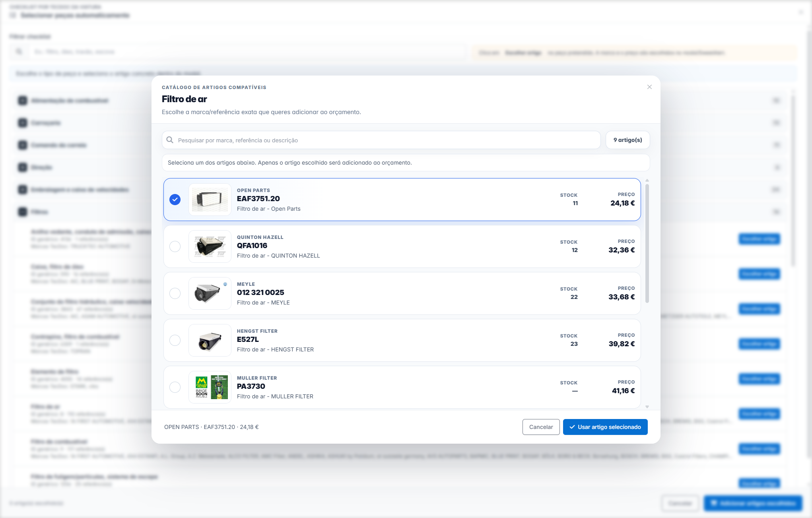Click the price 39,82 € of Hengst Filter
Screen dimensions: 812x518
622,344
